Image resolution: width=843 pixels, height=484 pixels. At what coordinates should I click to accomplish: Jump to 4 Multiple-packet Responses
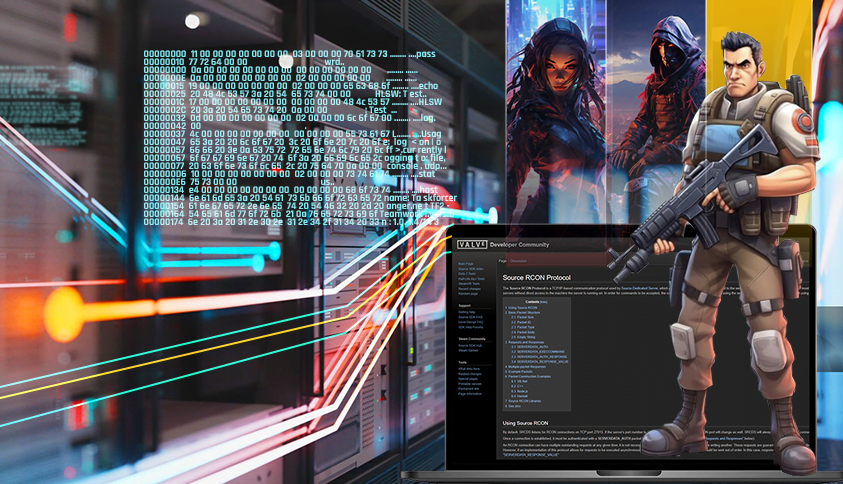[526, 367]
